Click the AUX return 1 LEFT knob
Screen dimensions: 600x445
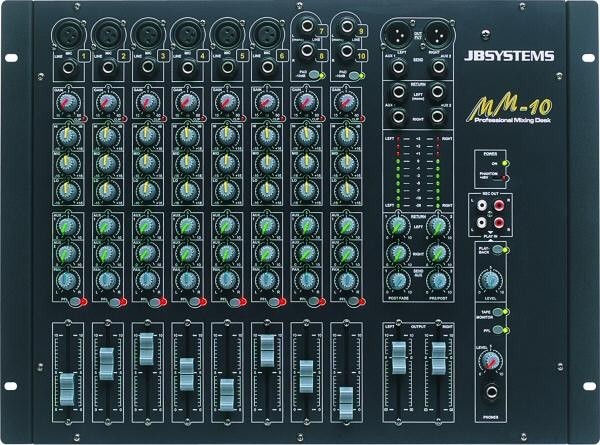coord(398,226)
